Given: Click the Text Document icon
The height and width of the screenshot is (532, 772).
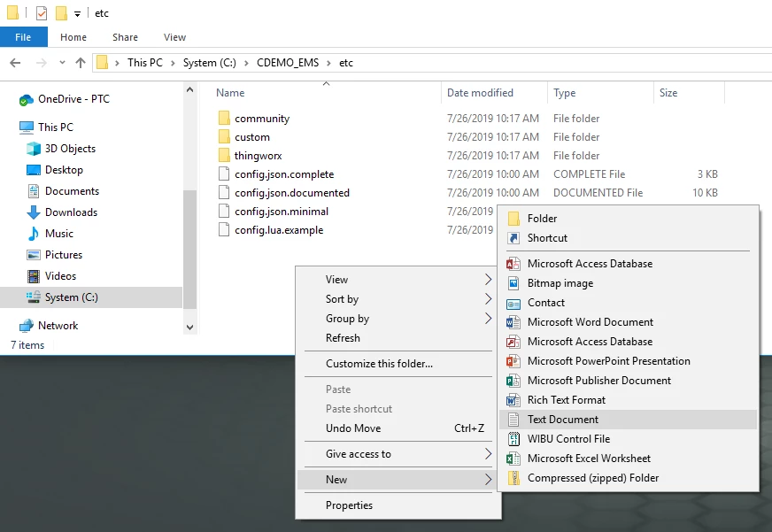Looking at the screenshot, I should tap(513, 420).
